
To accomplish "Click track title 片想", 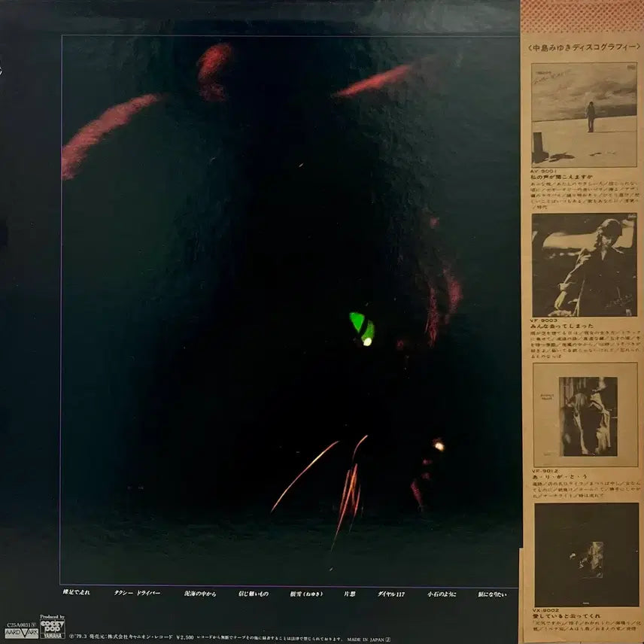I will [350, 594].
